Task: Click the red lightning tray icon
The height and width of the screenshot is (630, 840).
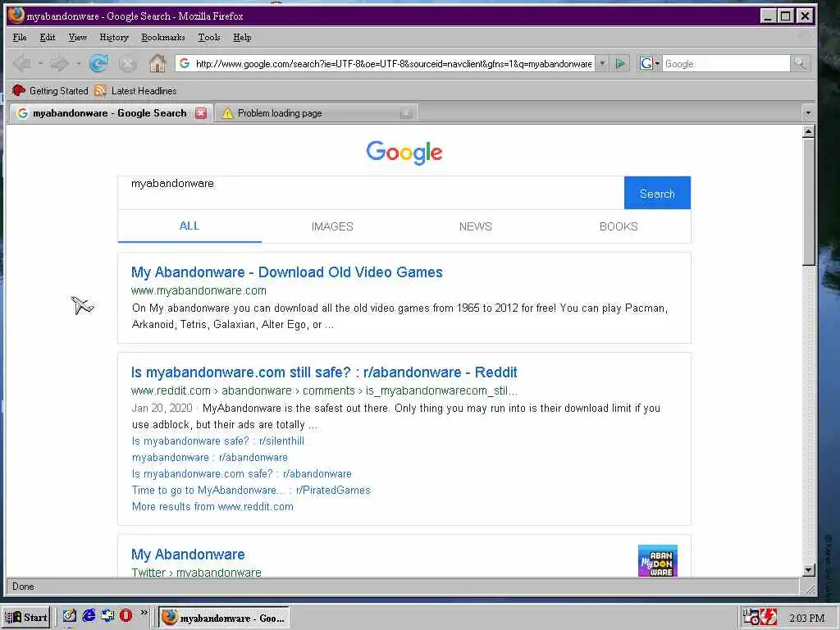Action: click(x=769, y=618)
